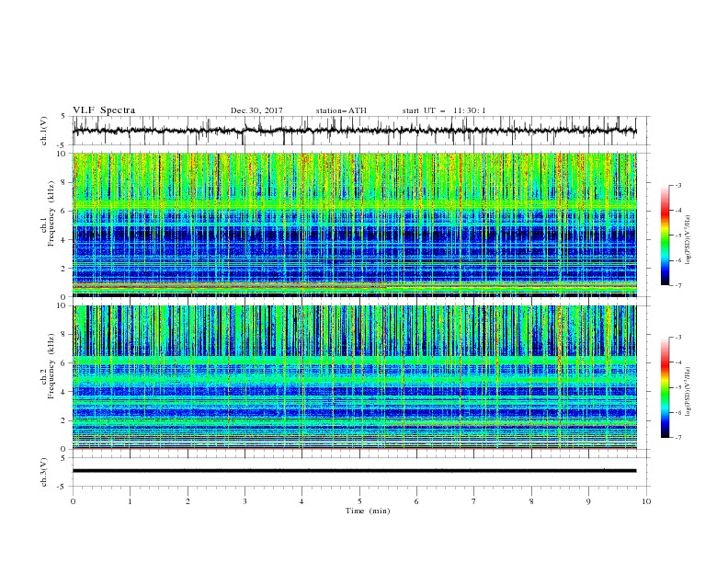Click the time axis tick label "8"
The height and width of the screenshot is (563, 728).
(x=531, y=501)
